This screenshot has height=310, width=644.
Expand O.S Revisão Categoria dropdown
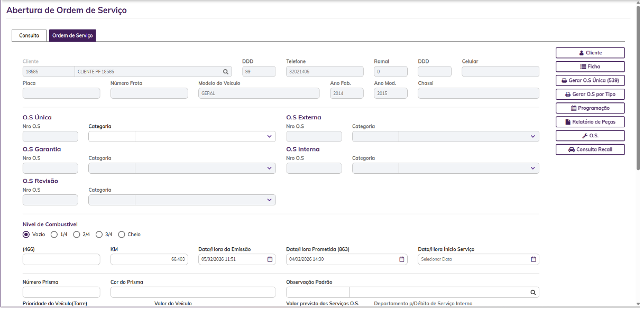pos(269,200)
